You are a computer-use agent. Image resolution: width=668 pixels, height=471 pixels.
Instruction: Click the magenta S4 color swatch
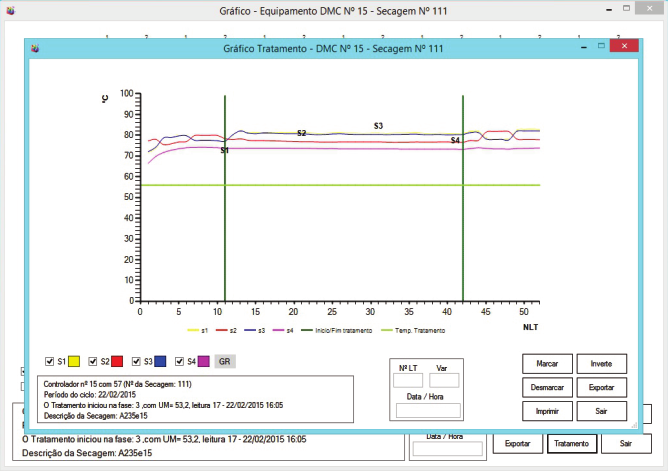201,361
